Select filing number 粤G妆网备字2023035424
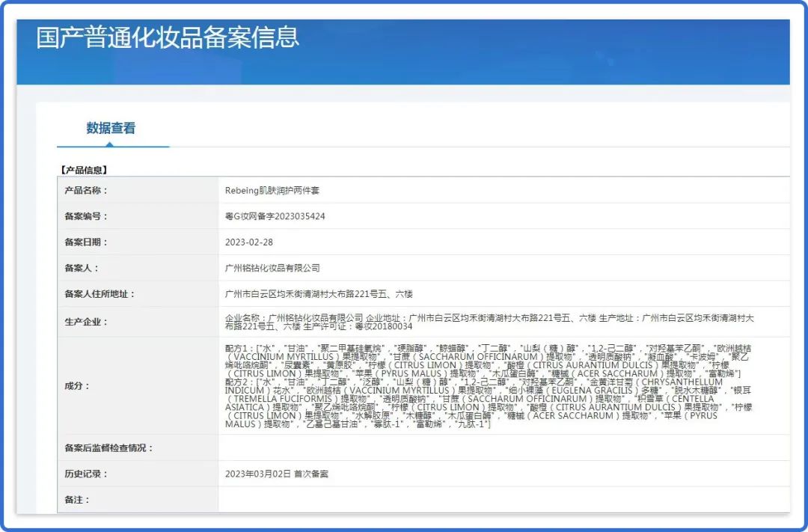The width and height of the screenshot is (808, 532). [275, 216]
